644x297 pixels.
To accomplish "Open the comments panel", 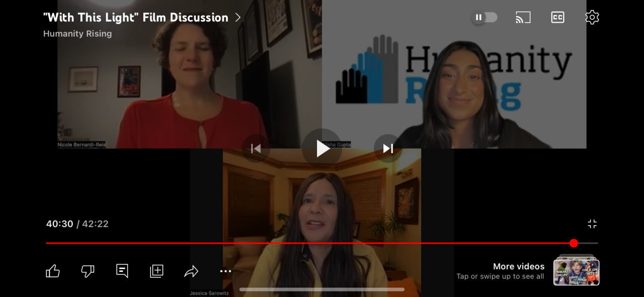I will [x=122, y=271].
